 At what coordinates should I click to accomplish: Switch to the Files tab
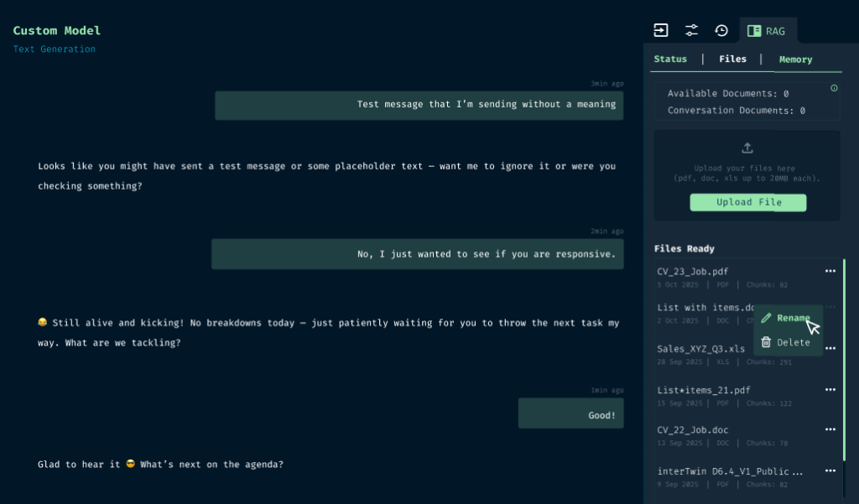point(732,60)
